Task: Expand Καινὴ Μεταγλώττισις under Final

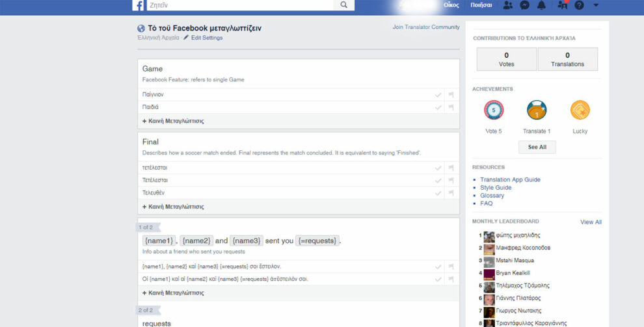Action: click(173, 207)
